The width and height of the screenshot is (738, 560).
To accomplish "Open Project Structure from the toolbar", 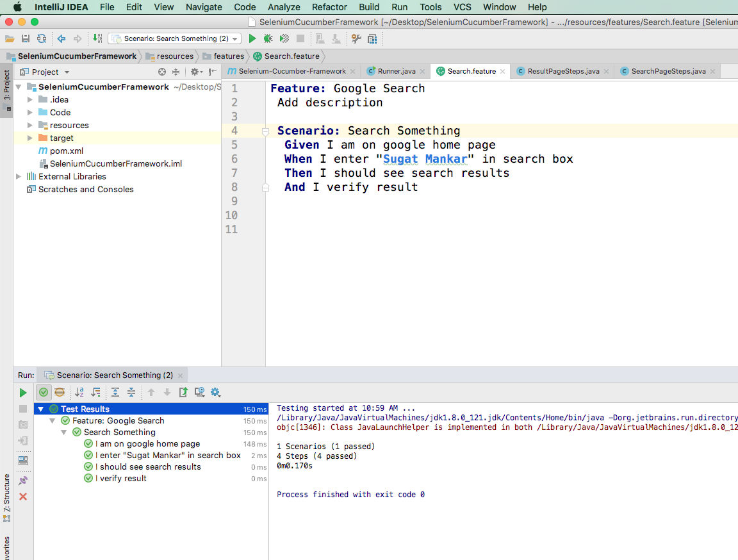I will pyautogui.click(x=372, y=39).
